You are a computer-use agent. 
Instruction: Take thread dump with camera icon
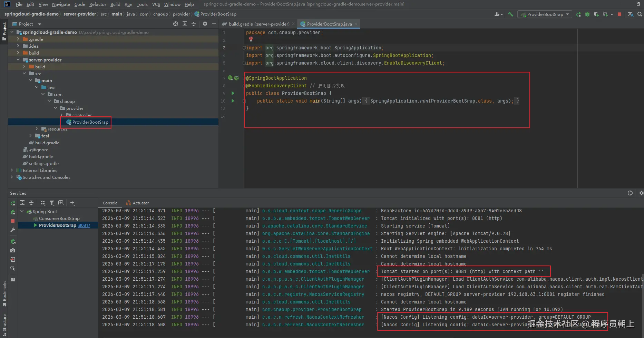click(x=13, y=250)
